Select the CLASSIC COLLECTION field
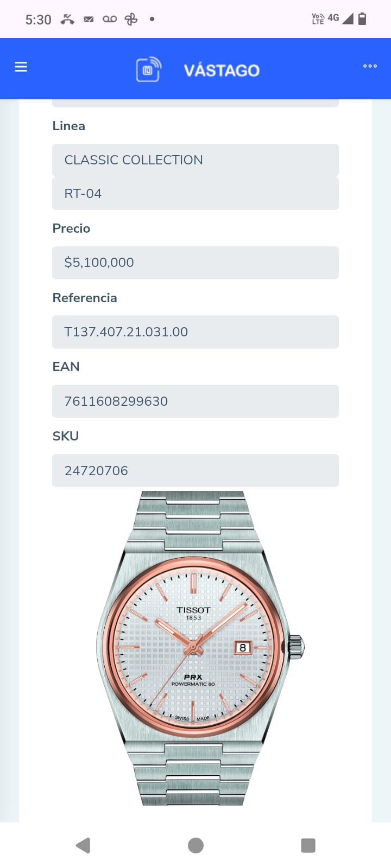Image resolution: width=391 pixels, height=868 pixels. coord(195,160)
